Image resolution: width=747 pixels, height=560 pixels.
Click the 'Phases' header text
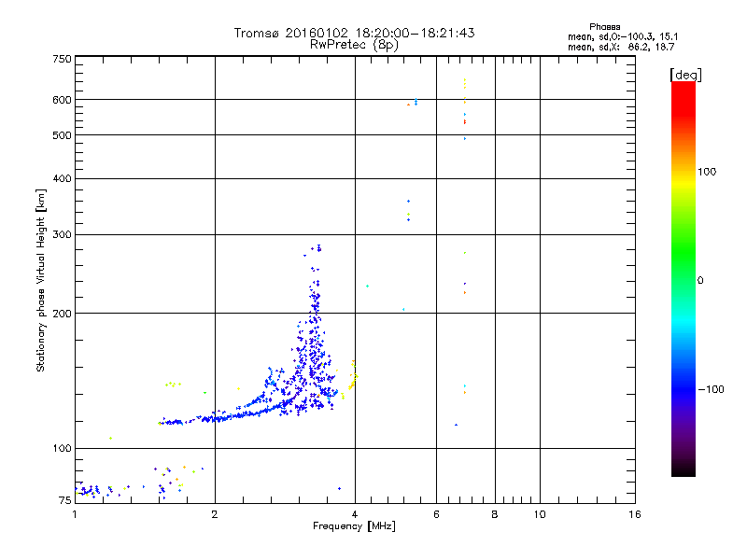pos(604,27)
